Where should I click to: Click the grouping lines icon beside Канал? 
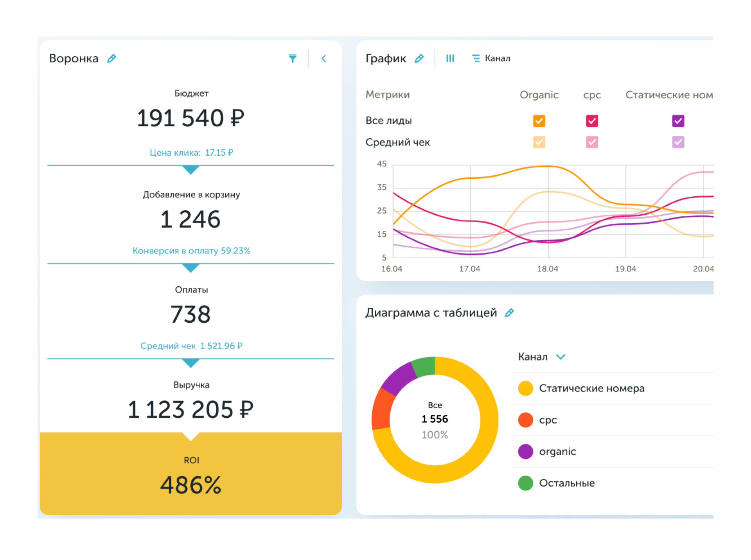pyautogui.click(x=476, y=59)
